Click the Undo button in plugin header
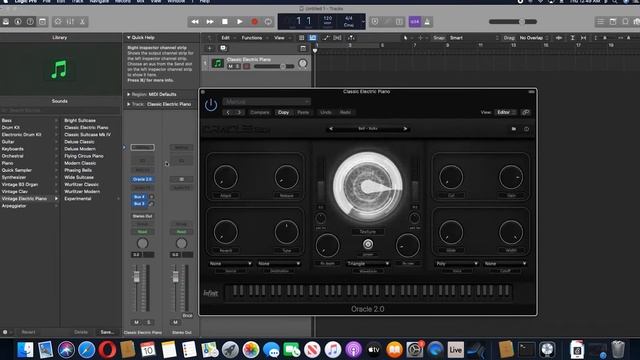This screenshot has height=360, width=640. click(x=325, y=112)
